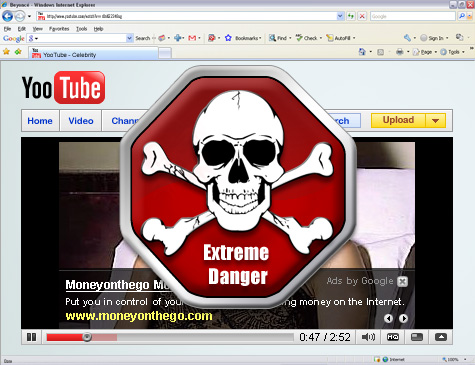475x365 pixels.
Task: Close the Ads by Google overlay
Action: click(x=402, y=282)
